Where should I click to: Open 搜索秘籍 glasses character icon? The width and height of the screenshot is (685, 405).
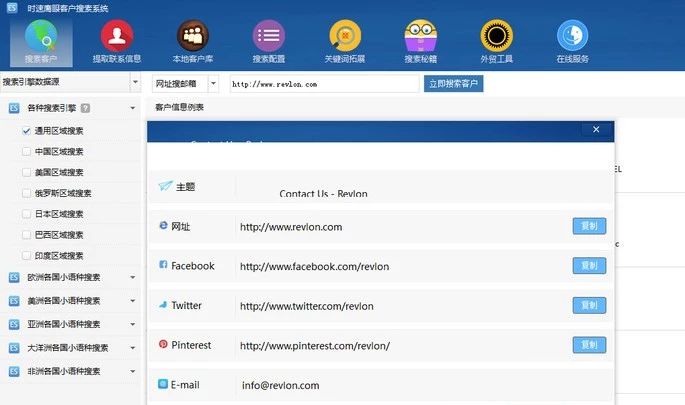coord(420,36)
